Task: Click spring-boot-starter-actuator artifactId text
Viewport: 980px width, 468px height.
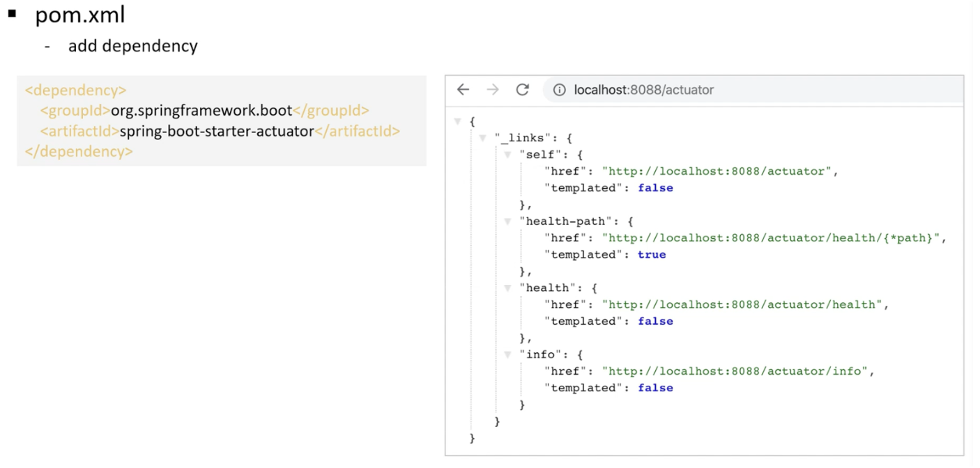Action: coord(217,131)
